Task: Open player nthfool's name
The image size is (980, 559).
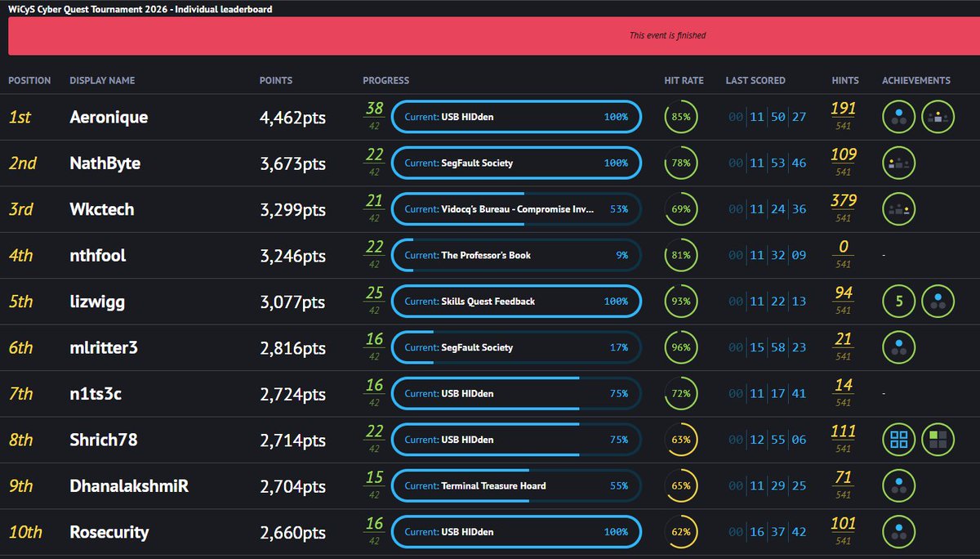Action: [98, 256]
